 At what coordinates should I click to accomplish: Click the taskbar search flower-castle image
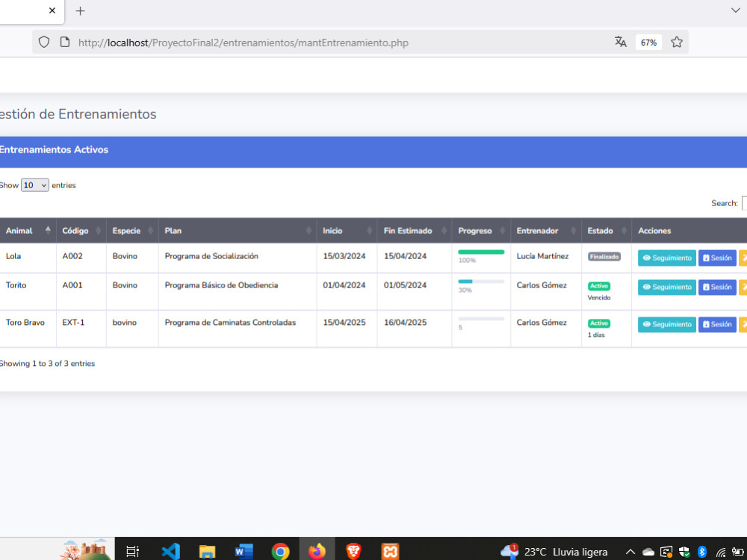[86, 550]
